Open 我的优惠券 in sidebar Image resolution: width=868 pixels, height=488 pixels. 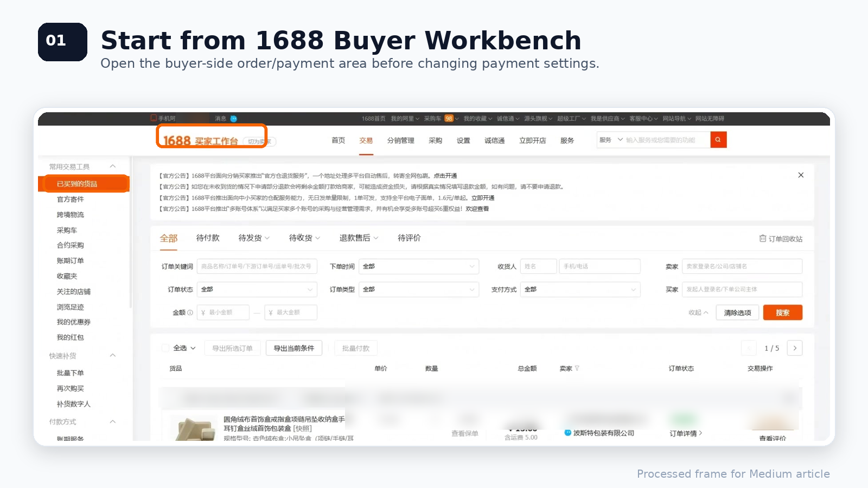coord(74,322)
